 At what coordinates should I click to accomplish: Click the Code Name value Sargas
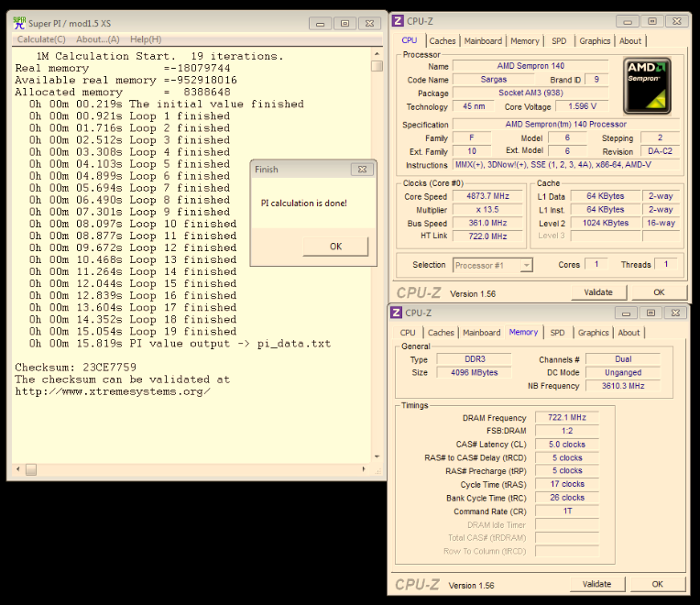pos(493,80)
